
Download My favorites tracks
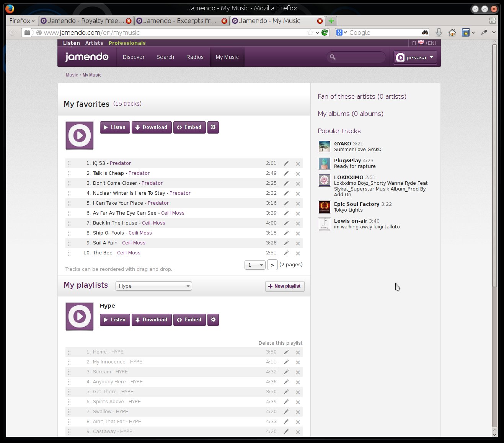[152, 127]
